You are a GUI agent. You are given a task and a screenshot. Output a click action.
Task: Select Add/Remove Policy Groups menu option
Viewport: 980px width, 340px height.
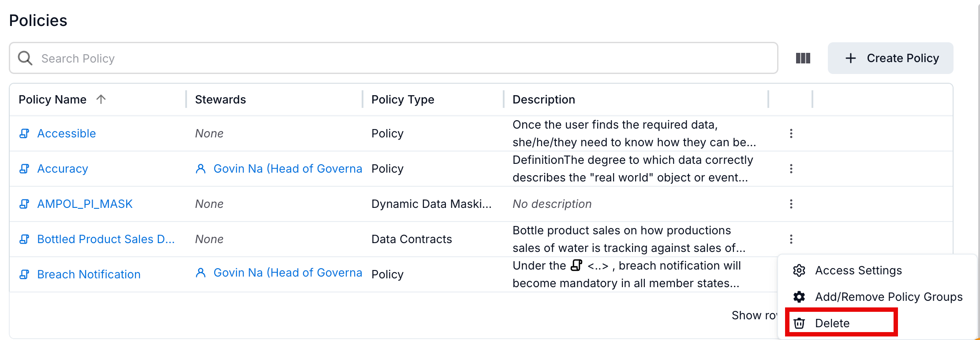tap(888, 297)
